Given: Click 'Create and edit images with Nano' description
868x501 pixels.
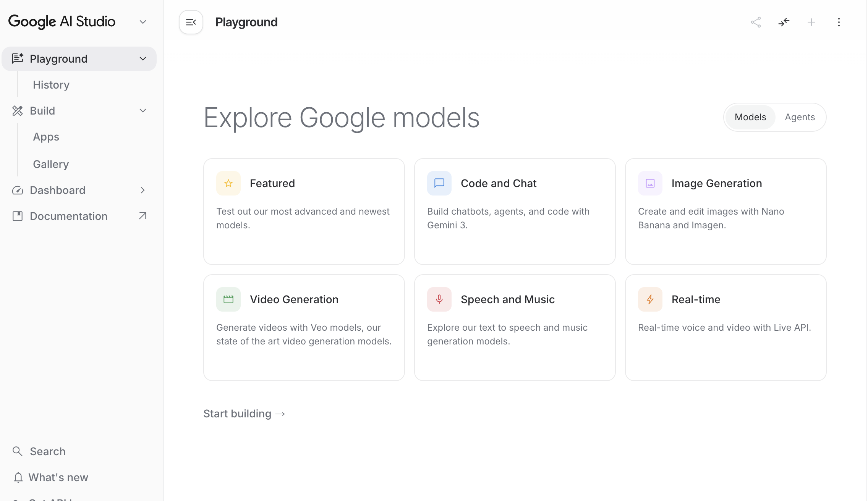Looking at the screenshot, I should coord(711,218).
